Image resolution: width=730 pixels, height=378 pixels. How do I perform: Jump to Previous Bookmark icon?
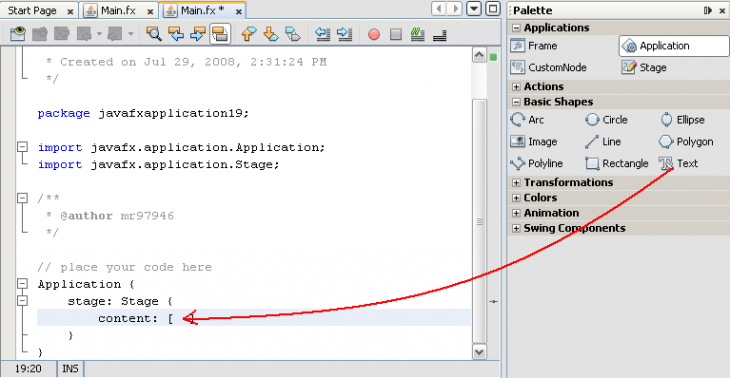(249, 34)
